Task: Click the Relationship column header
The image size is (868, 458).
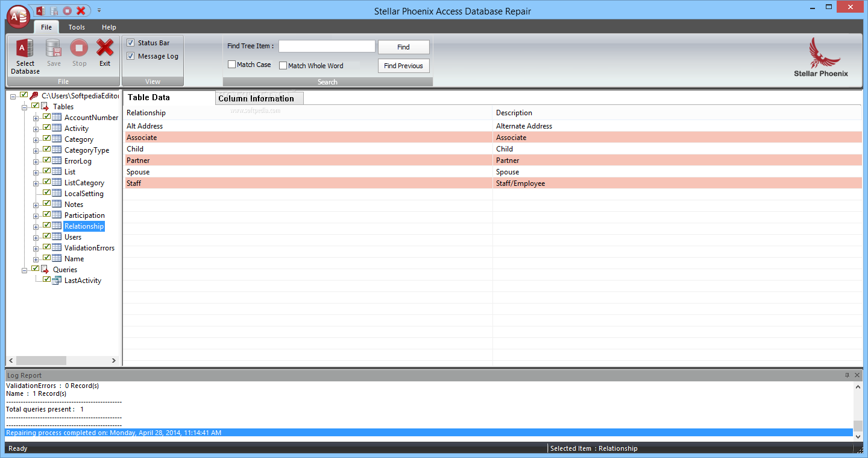Action: (308, 113)
